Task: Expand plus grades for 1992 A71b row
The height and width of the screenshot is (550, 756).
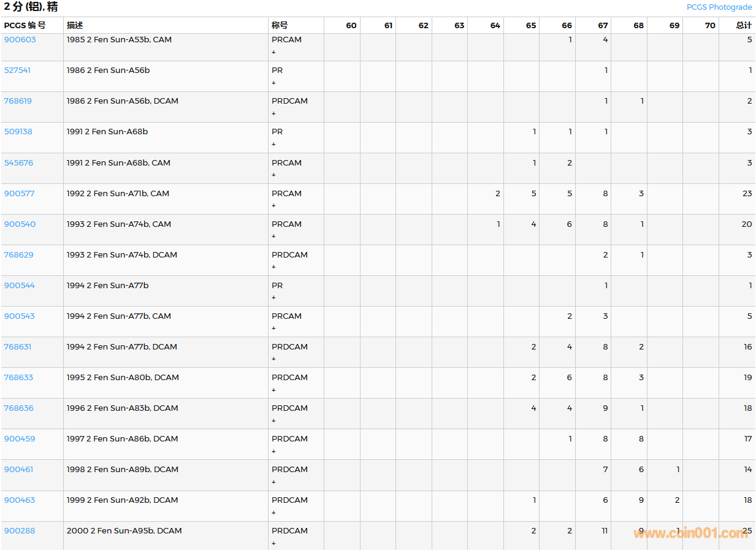Action: 273,206
